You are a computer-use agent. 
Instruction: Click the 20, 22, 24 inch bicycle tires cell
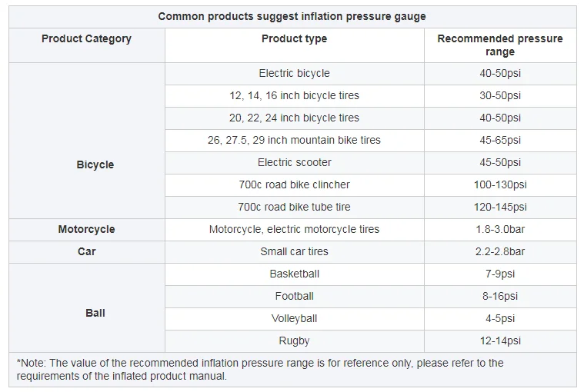294,118
